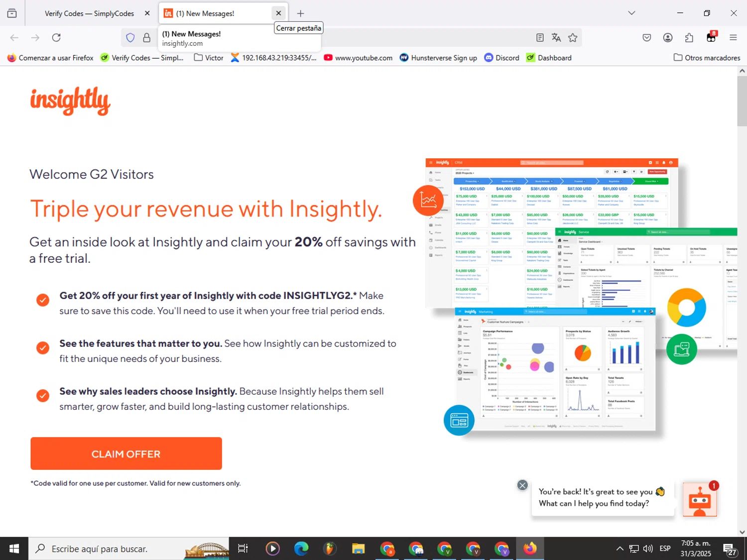Click the tracking protection shield icon
The image size is (747, 560).
point(130,37)
